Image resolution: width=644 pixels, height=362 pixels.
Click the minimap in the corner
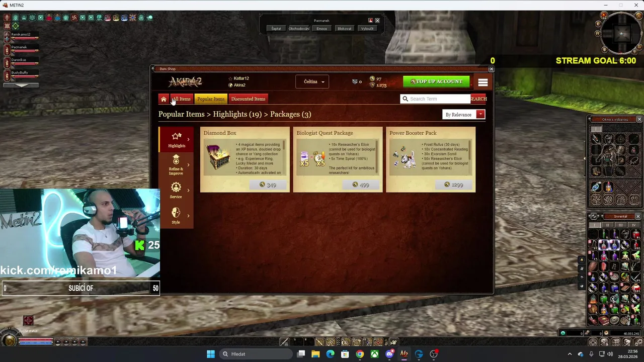(621, 33)
